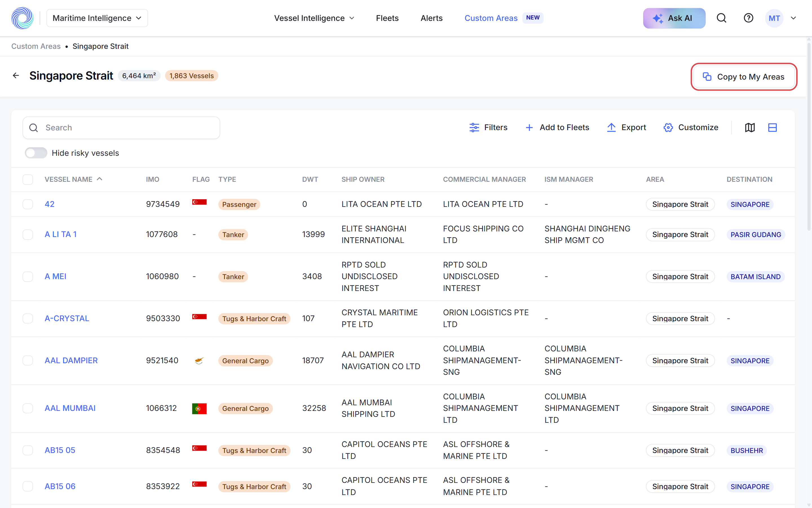The height and width of the screenshot is (508, 812).
Task: Switch to map view icon
Action: [750, 128]
